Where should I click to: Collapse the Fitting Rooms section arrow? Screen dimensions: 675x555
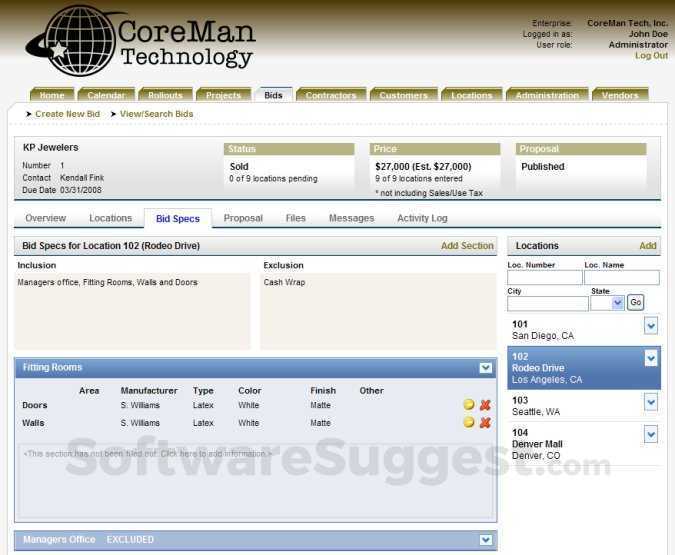click(x=486, y=368)
